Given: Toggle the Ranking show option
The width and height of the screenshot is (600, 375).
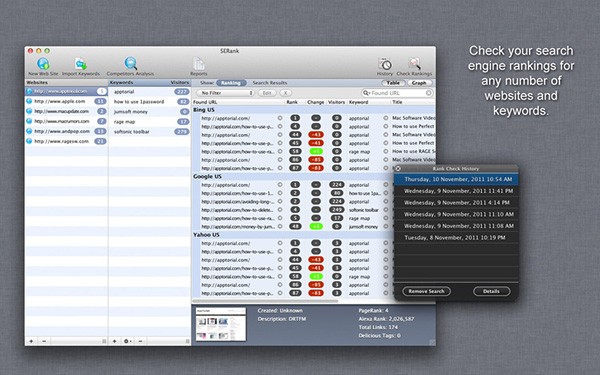Looking at the screenshot, I should (231, 83).
